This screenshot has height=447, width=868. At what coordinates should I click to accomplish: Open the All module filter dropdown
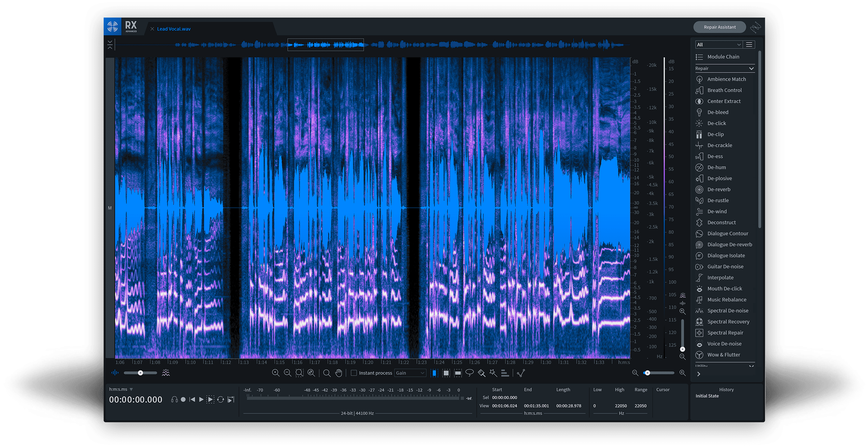pos(718,44)
